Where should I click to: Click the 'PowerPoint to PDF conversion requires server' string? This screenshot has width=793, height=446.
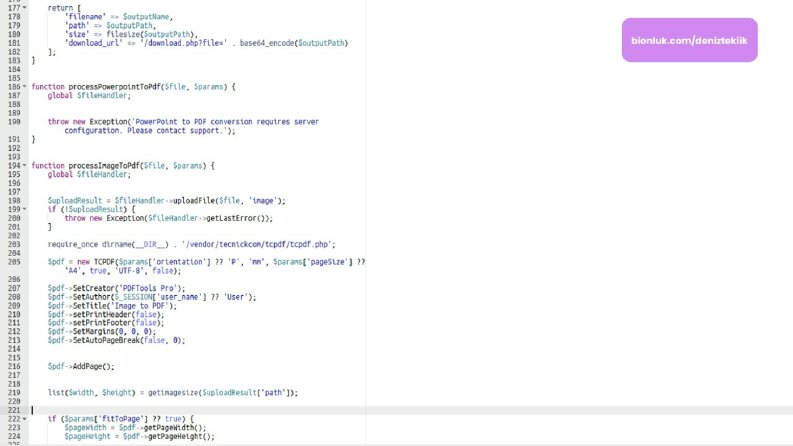[227, 122]
